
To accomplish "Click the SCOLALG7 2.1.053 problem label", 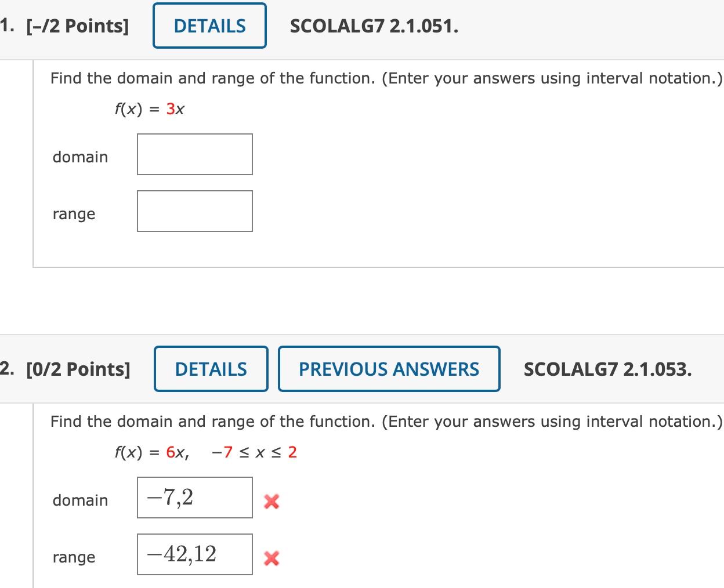I will pyautogui.click(x=608, y=369).
